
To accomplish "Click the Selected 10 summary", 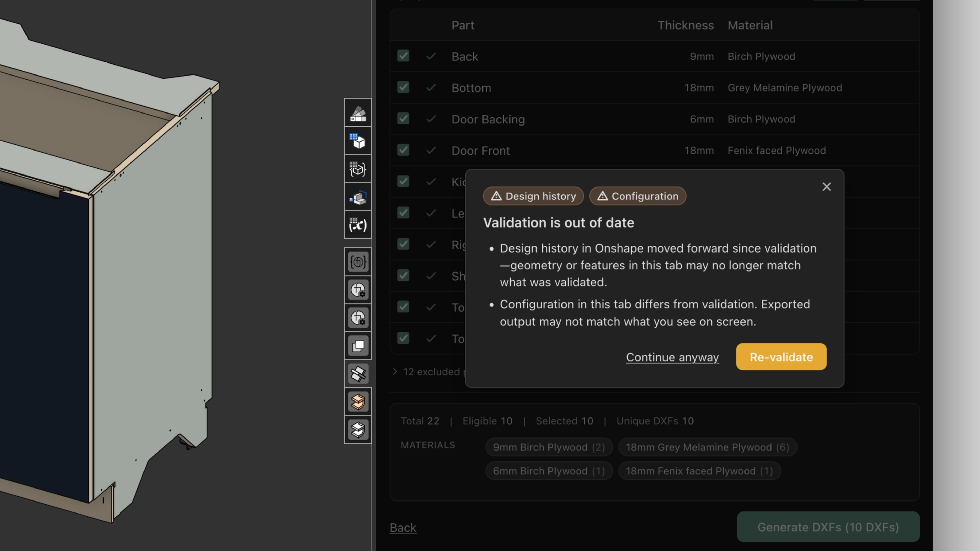I will click(x=564, y=421).
